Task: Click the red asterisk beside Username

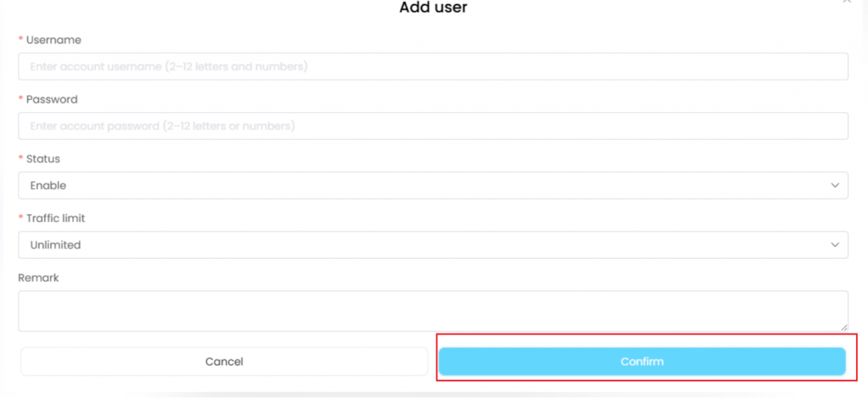Action: click(x=20, y=41)
